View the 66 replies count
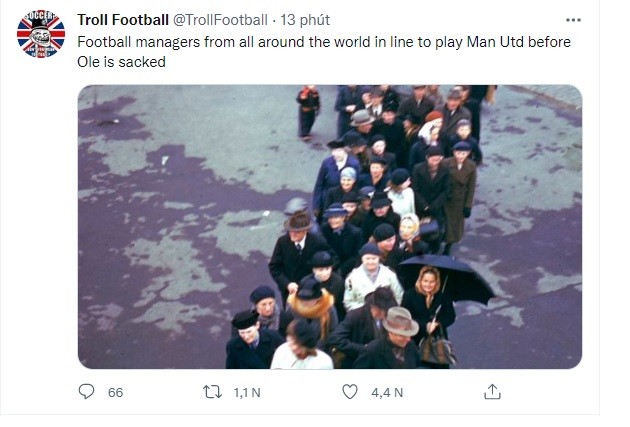The image size is (630, 427). [x=115, y=393]
